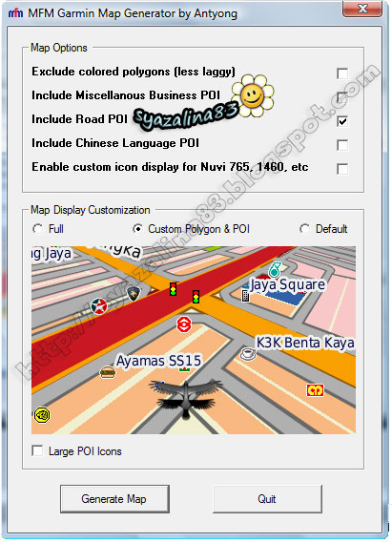Image resolution: width=392 pixels, height=543 pixels.
Task: Click the coffee cup icon near K3K
Action: pyautogui.click(x=248, y=354)
